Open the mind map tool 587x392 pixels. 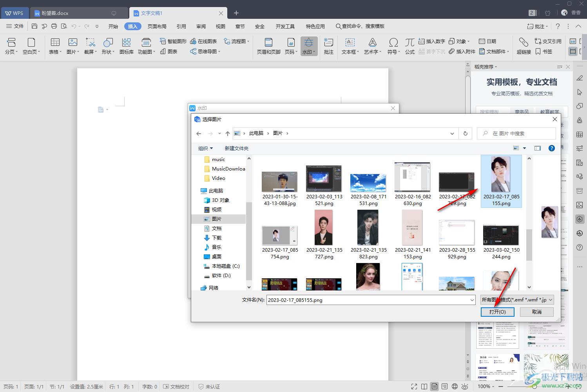pyautogui.click(x=205, y=51)
